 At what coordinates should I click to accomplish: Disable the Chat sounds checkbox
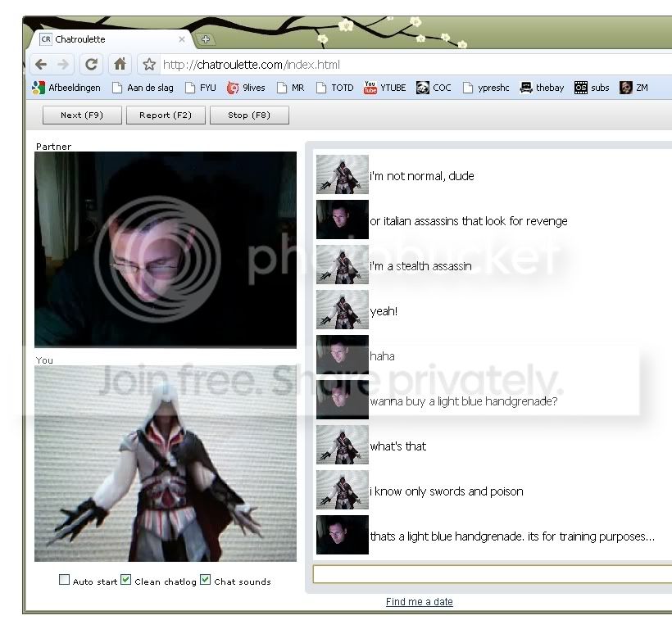(x=205, y=580)
